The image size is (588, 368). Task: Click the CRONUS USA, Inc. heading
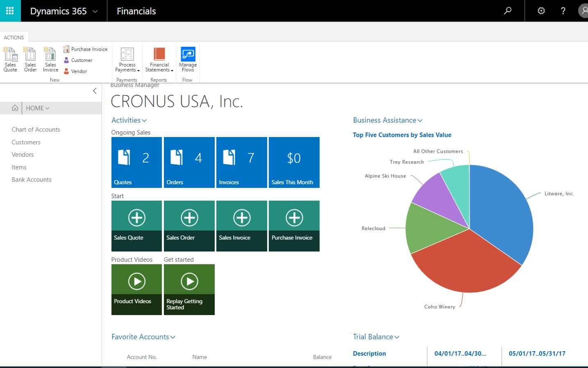[177, 101]
